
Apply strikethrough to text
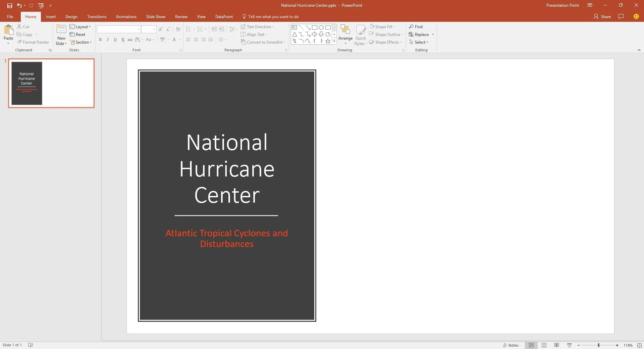click(x=130, y=40)
